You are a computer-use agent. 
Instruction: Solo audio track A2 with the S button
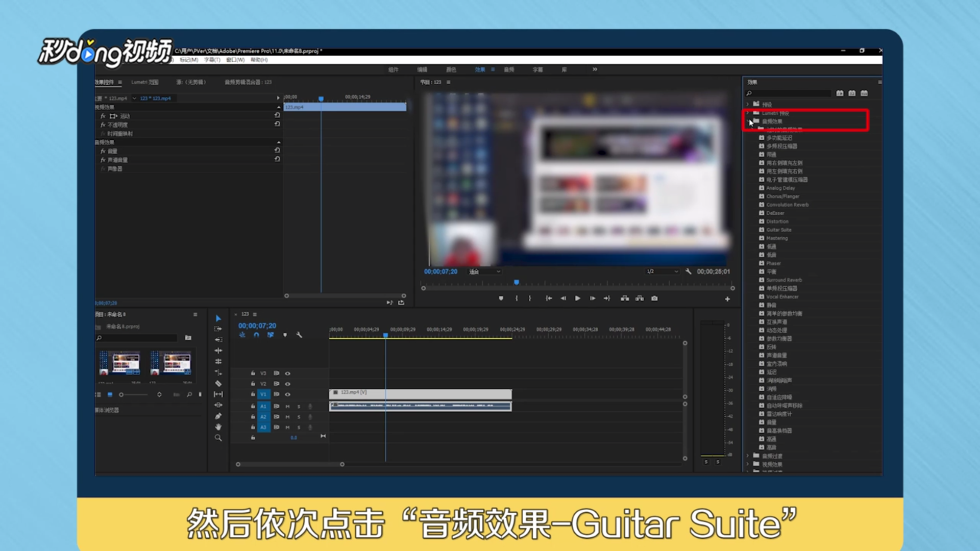coord(299,417)
